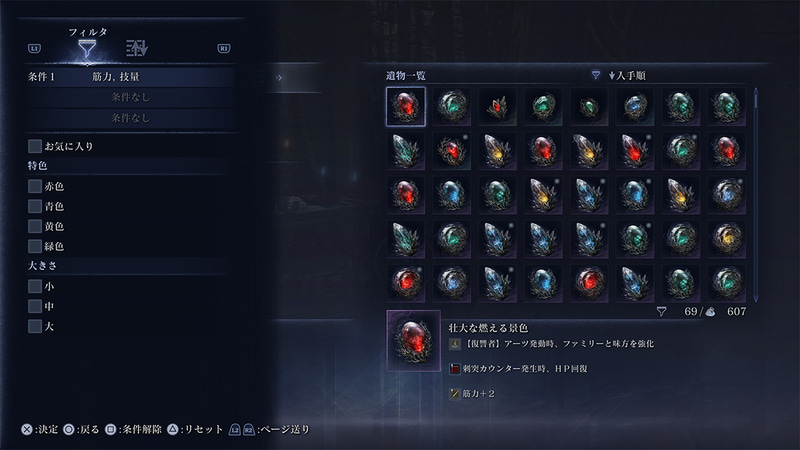
Task: Click the filter funnel icon beside 入手順
Action: 595,76
